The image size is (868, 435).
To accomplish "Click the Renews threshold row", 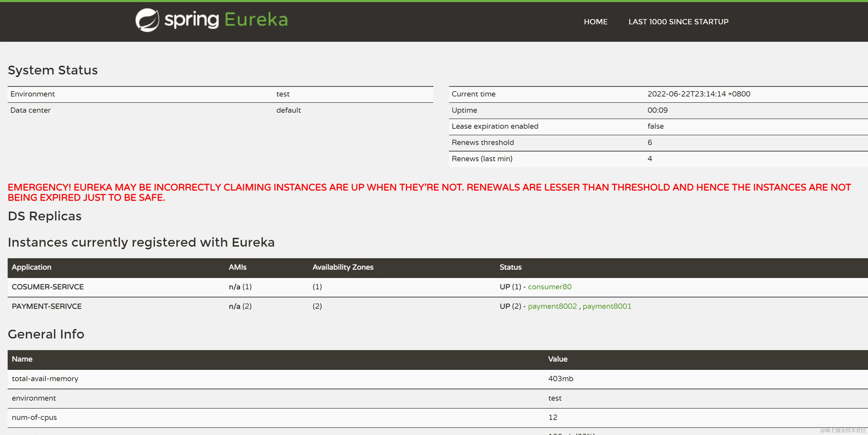I will tap(483, 143).
